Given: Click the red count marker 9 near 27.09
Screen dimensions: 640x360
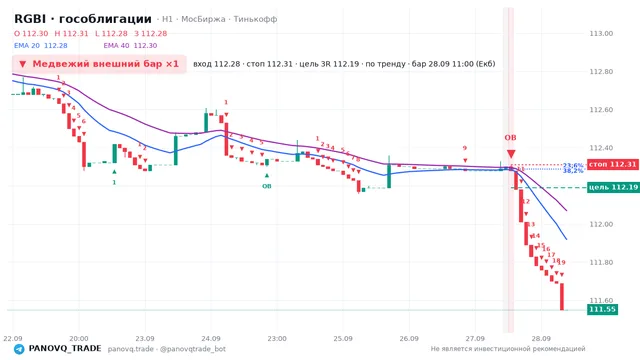Looking at the screenshot, I should 464,148.
